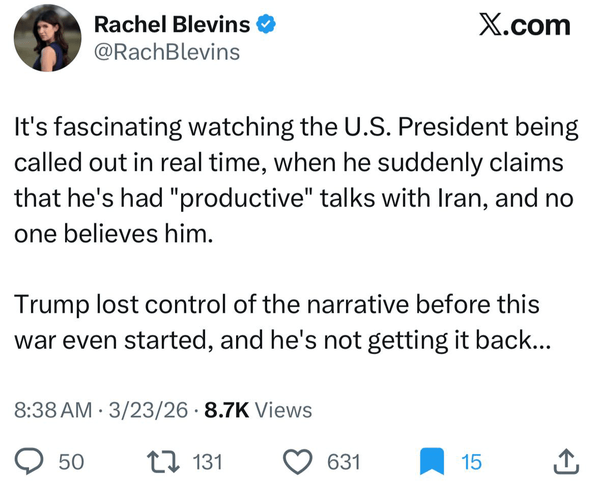Click the Rachel Blevins display name
This screenshot has width=600, height=486.
(x=172, y=24)
